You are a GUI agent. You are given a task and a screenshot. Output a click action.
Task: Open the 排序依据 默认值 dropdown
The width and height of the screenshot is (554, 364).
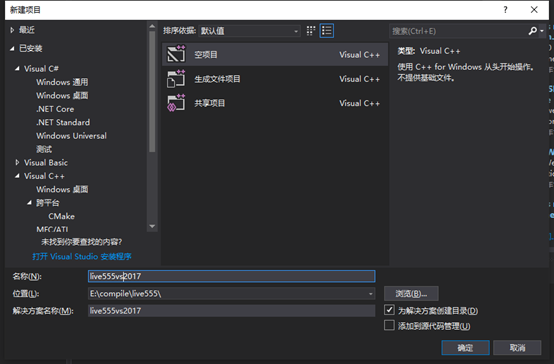[249, 31]
